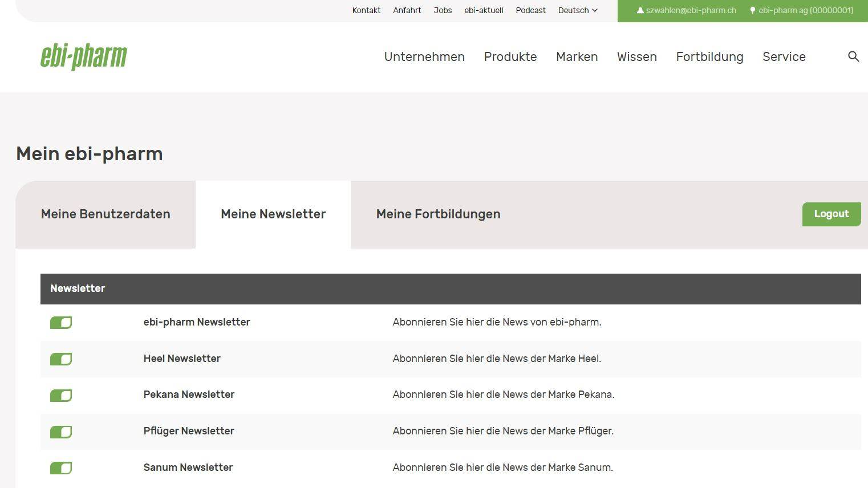868x488 pixels.
Task: Click the ebi-pharm logo
Action: 84,56
